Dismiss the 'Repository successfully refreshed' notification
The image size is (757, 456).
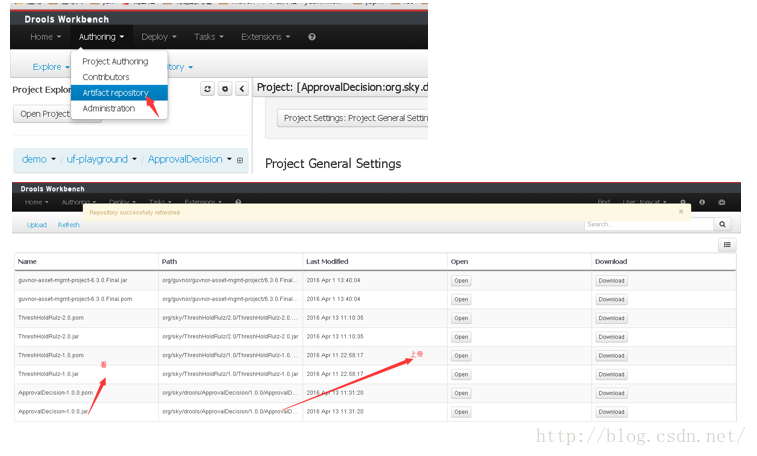pos(681,212)
